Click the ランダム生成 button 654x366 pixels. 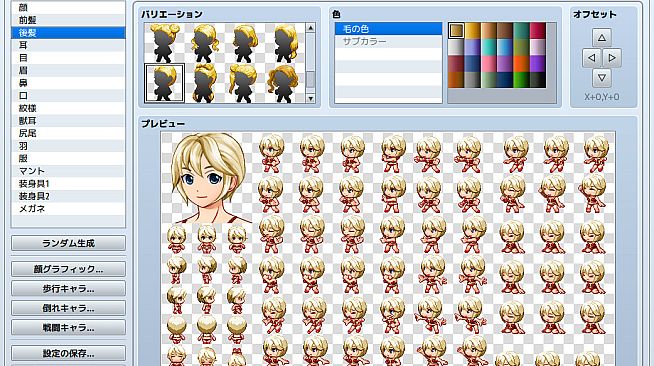68,243
